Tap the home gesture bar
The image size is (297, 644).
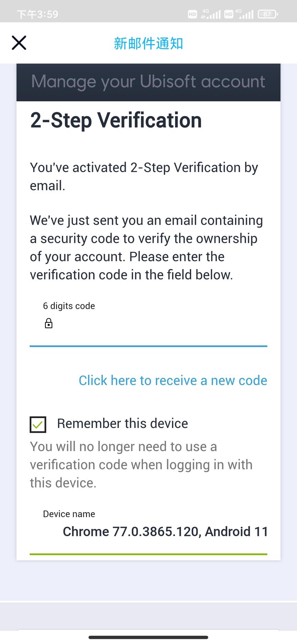click(x=148, y=637)
